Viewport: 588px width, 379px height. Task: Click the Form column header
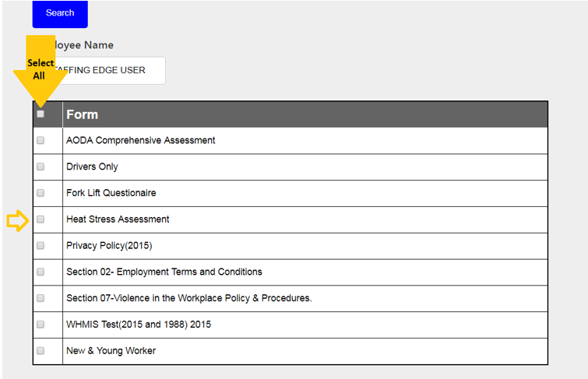(82, 114)
